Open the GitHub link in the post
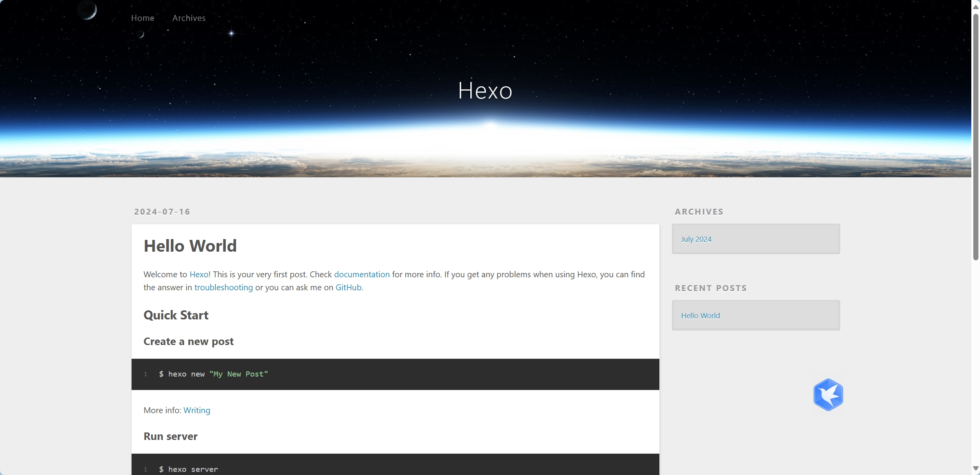The height and width of the screenshot is (475, 980). [x=348, y=288]
